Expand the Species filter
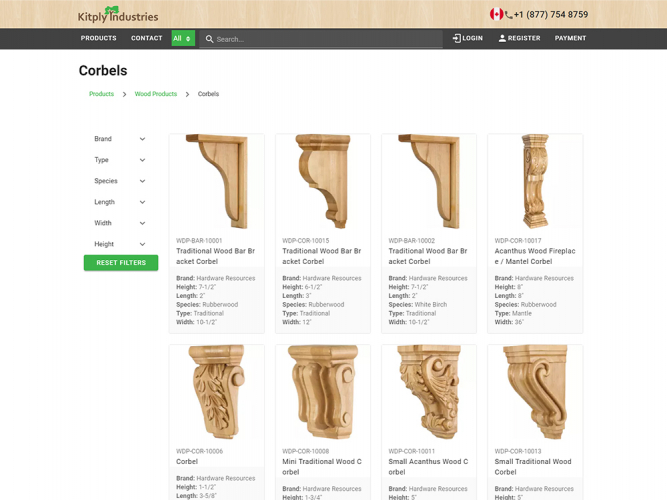This screenshot has width=667, height=500. point(120,181)
